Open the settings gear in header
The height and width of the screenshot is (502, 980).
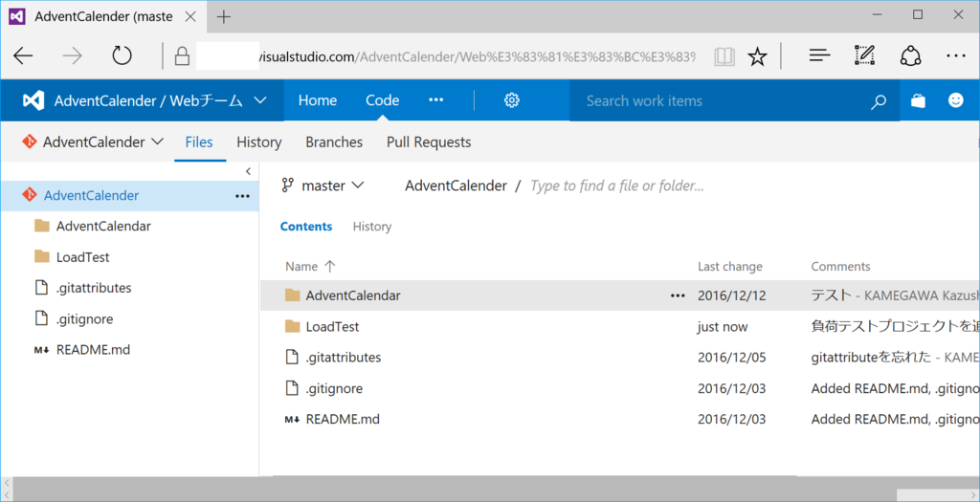pos(512,100)
